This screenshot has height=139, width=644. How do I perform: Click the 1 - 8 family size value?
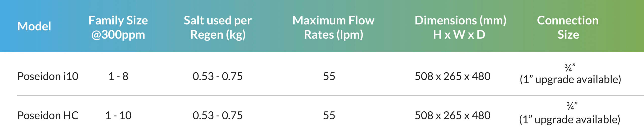(118, 76)
